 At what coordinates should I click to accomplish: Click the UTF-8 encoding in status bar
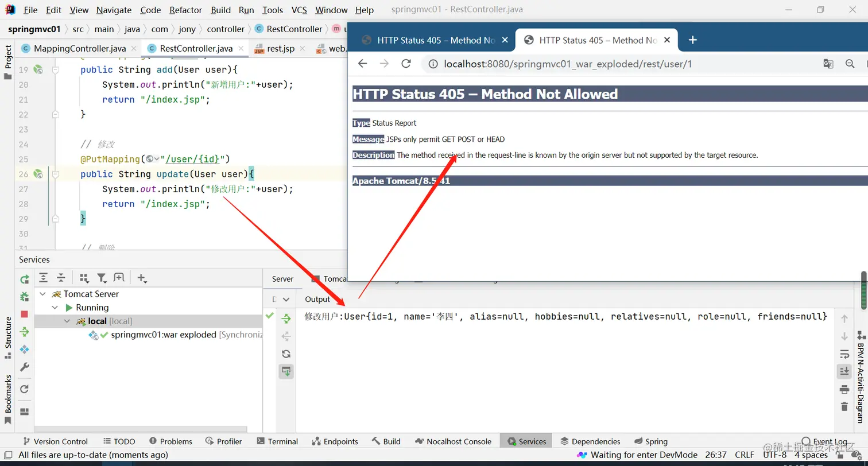click(x=774, y=455)
